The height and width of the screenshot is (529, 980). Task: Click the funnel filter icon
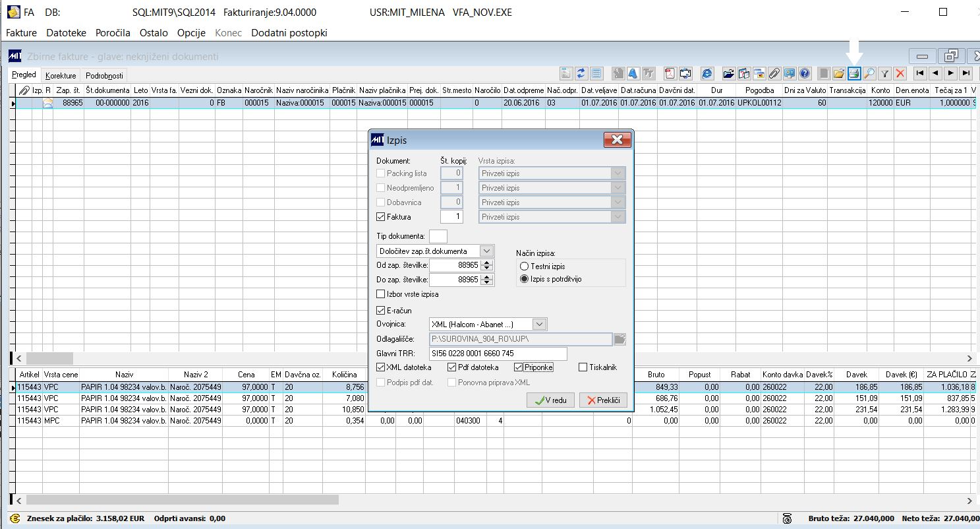pos(886,73)
